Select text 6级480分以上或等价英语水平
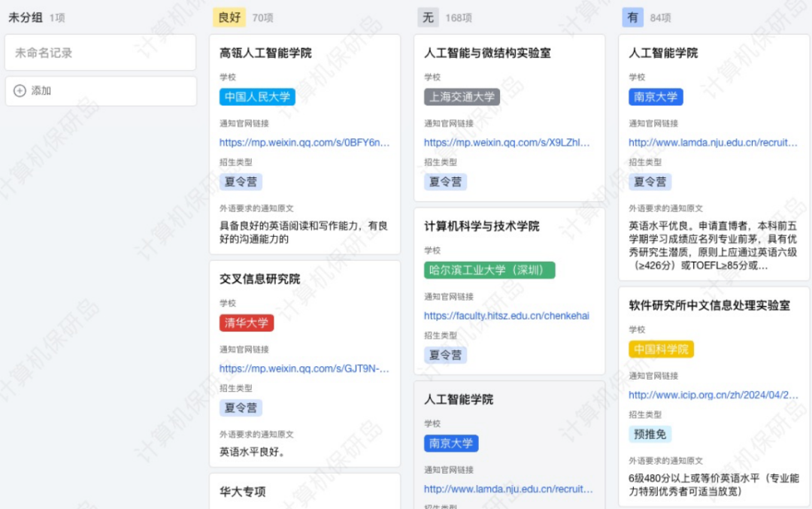This screenshot has width=812, height=509. pos(695,478)
